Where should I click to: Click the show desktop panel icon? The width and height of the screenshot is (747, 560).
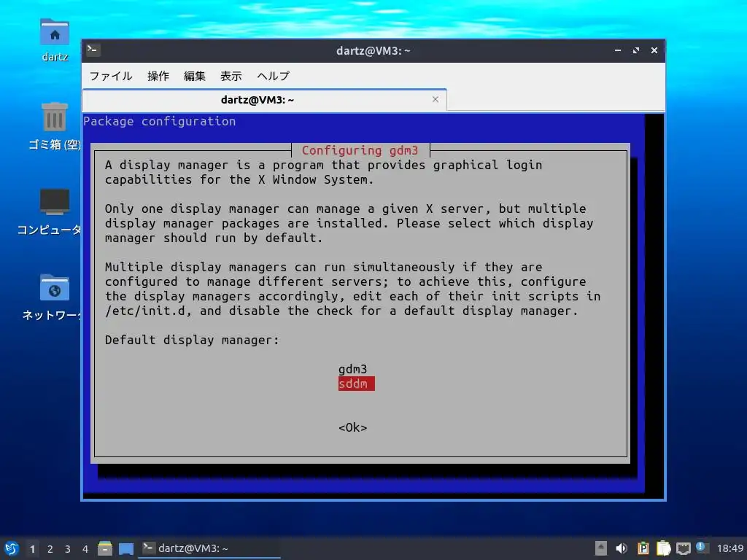[126, 549]
